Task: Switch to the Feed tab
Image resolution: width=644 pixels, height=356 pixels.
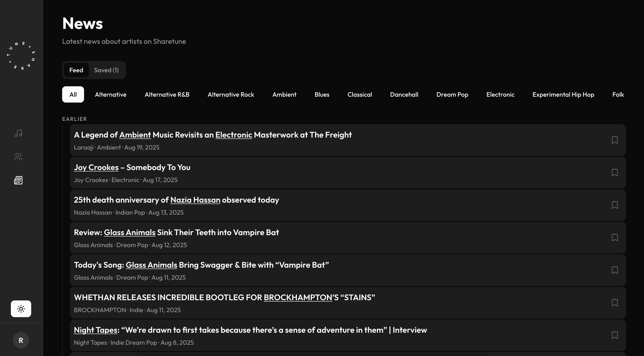Action: [76, 70]
